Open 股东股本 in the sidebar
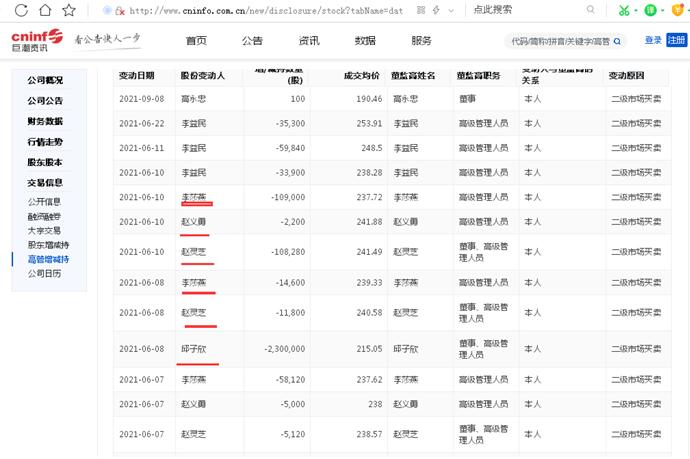Screen dimensions: 690x459 pos(45,162)
